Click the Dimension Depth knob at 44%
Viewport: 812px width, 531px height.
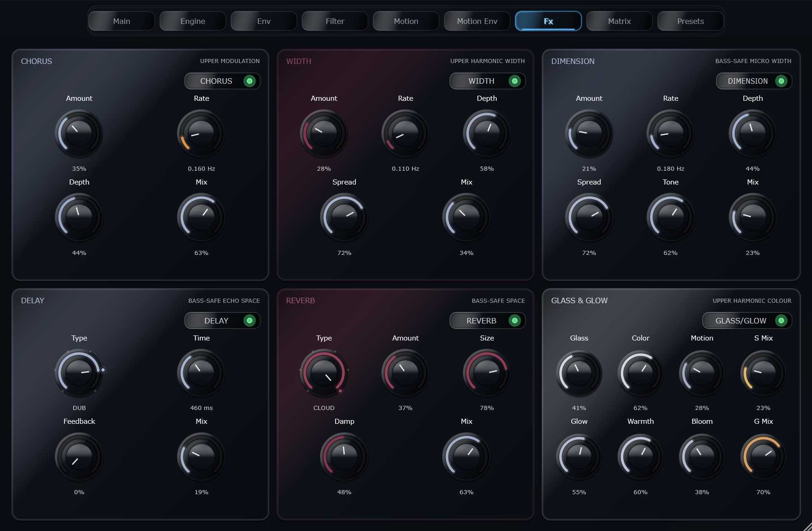coord(753,133)
